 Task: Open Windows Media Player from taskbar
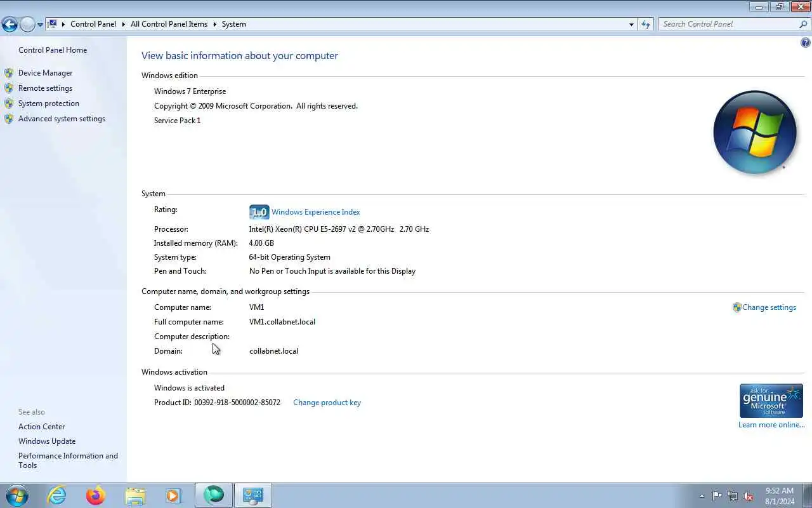click(x=174, y=495)
